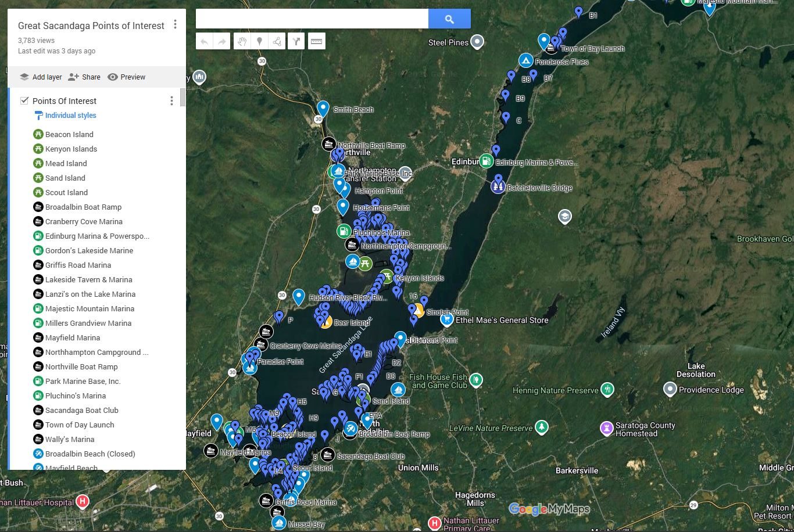Click the Nathan Littauer Hospital H marker
Viewport: 794px width, 532px height.
(83, 501)
